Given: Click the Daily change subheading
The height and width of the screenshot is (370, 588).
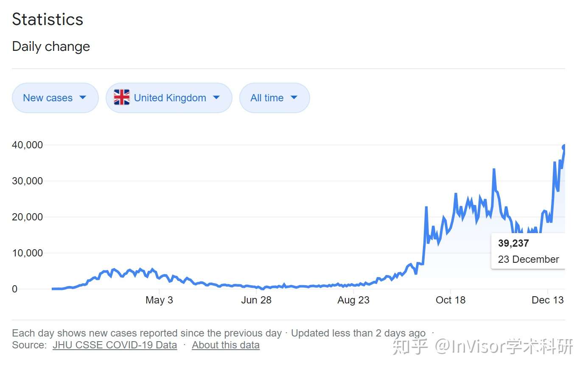Looking at the screenshot, I should 51,46.
